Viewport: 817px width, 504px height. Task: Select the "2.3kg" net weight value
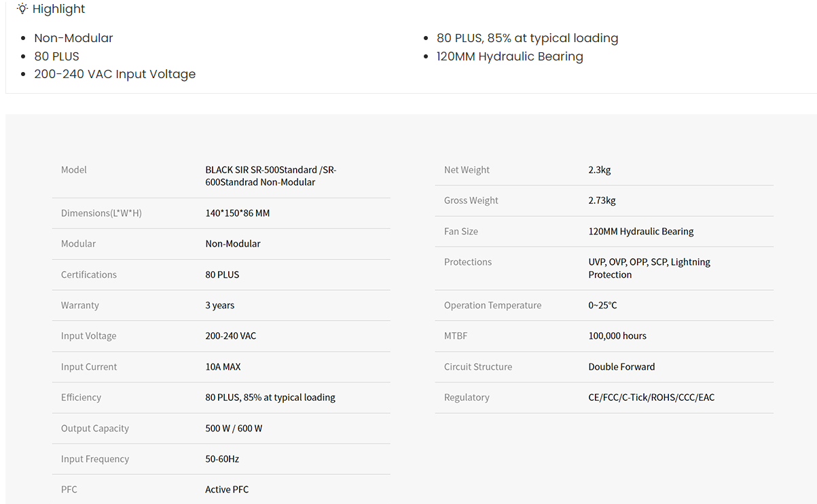pos(600,170)
